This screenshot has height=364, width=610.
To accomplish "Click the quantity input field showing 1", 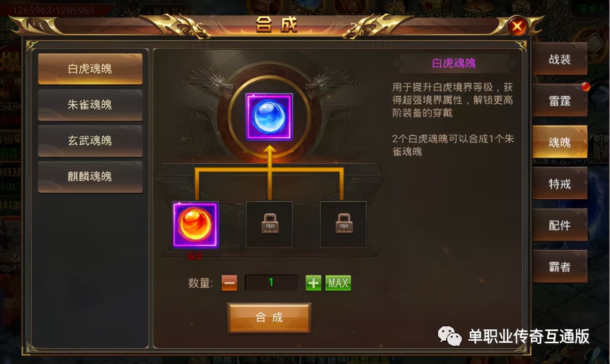I will click(271, 283).
